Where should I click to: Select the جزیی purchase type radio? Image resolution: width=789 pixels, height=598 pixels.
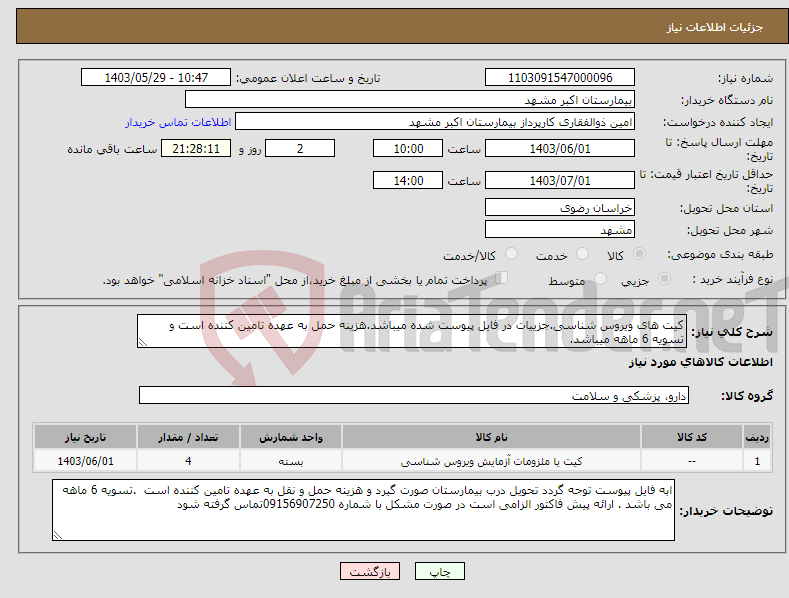(664, 278)
